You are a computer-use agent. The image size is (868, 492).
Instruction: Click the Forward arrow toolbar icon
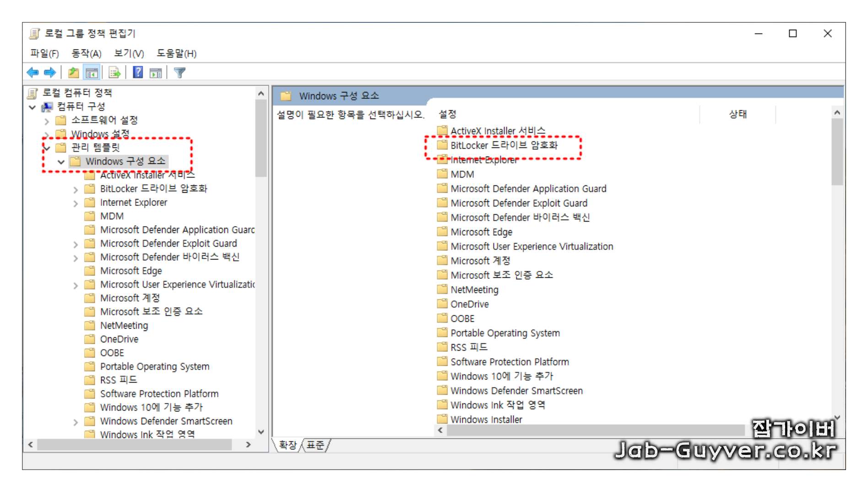point(49,72)
